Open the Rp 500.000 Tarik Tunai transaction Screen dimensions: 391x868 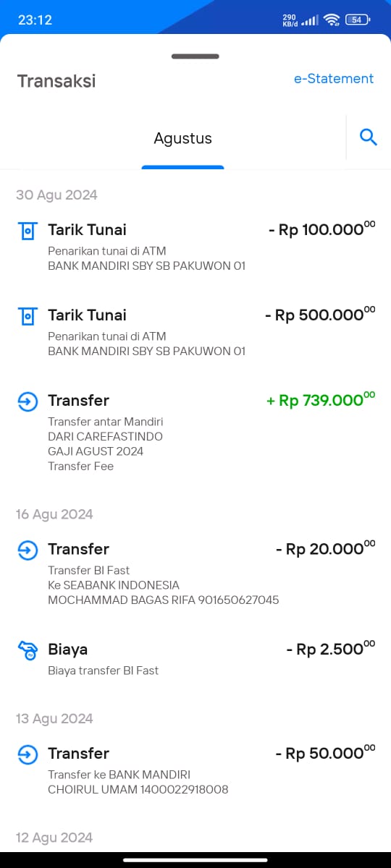click(x=195, y=332)
